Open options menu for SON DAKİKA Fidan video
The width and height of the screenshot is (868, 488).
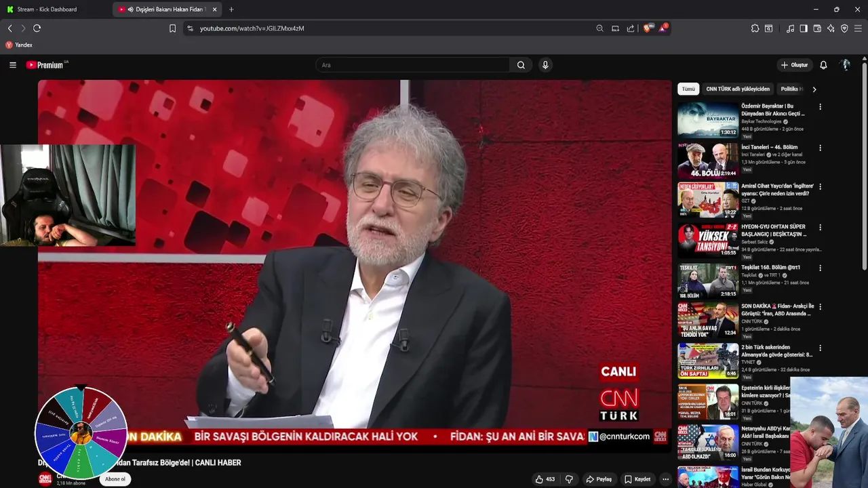click(x=820, y=307)
